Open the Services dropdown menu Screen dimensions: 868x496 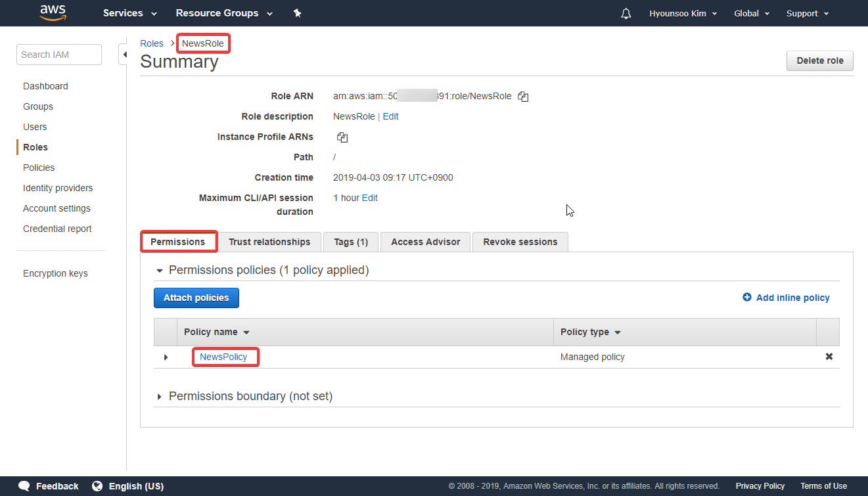130,13
